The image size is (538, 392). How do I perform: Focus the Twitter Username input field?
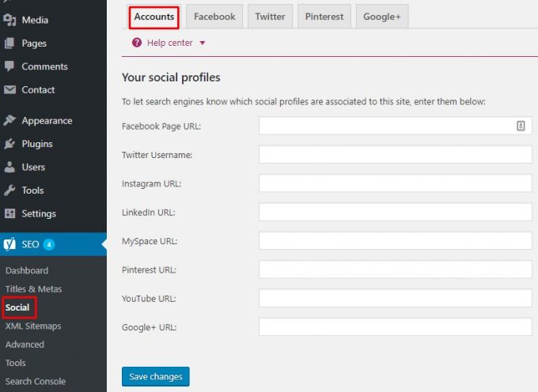(395, 155)
